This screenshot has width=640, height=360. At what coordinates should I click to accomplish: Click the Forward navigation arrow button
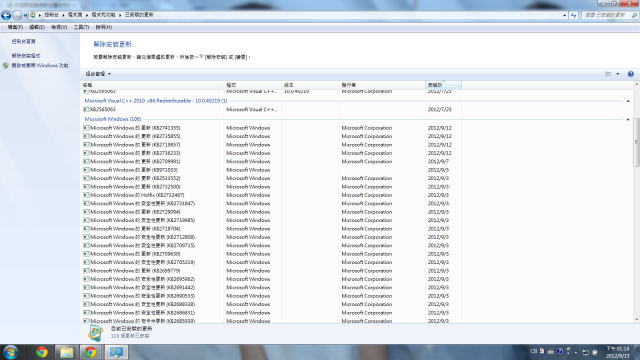(x=17, y=16)
